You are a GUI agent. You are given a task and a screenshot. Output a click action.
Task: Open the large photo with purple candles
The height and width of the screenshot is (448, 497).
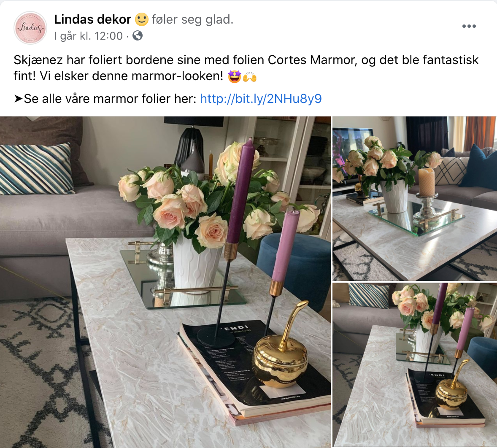[165, 282]
